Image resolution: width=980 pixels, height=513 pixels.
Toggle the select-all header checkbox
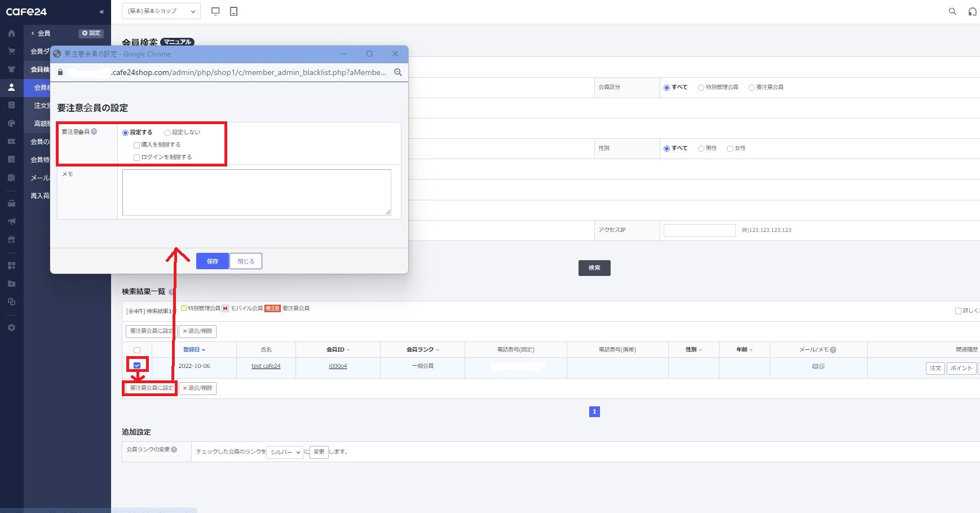137,350
